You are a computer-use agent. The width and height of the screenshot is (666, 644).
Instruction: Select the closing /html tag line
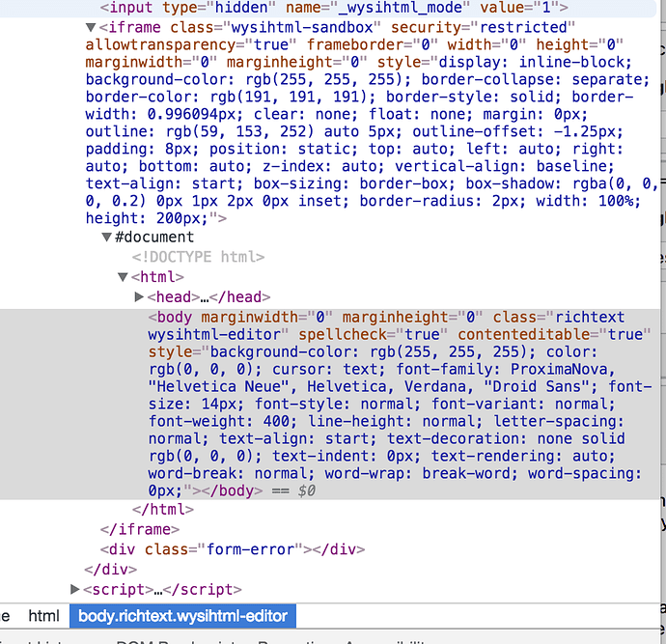(163, 510)
